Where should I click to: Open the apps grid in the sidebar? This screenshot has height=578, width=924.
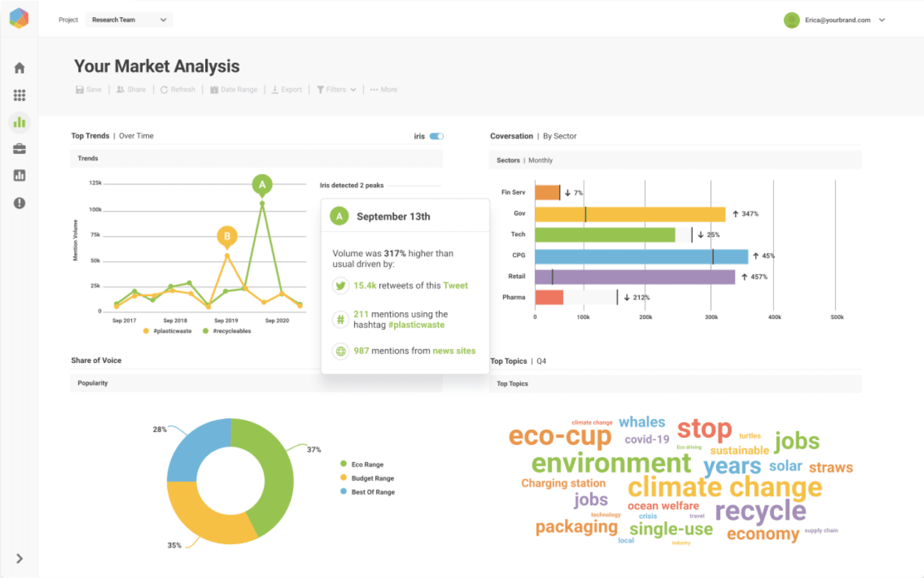tap(19, 94)
